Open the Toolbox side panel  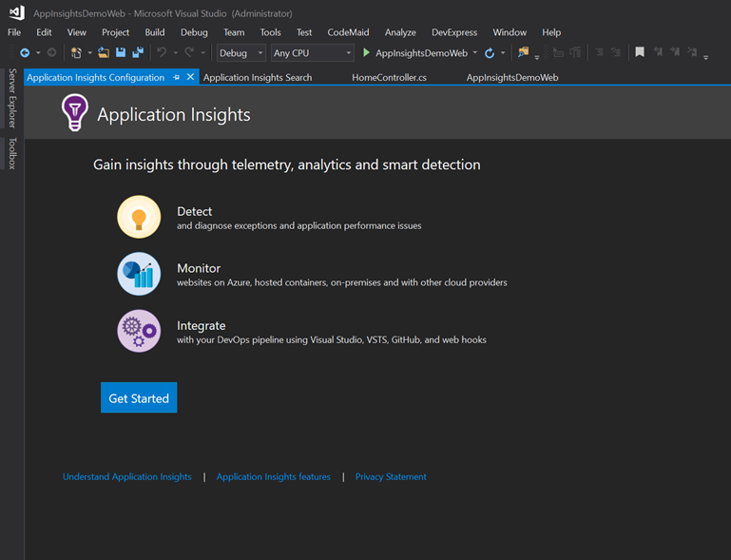pos(12,153)
